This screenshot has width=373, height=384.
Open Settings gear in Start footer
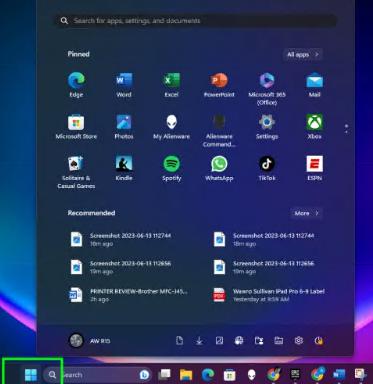(299, 341)
